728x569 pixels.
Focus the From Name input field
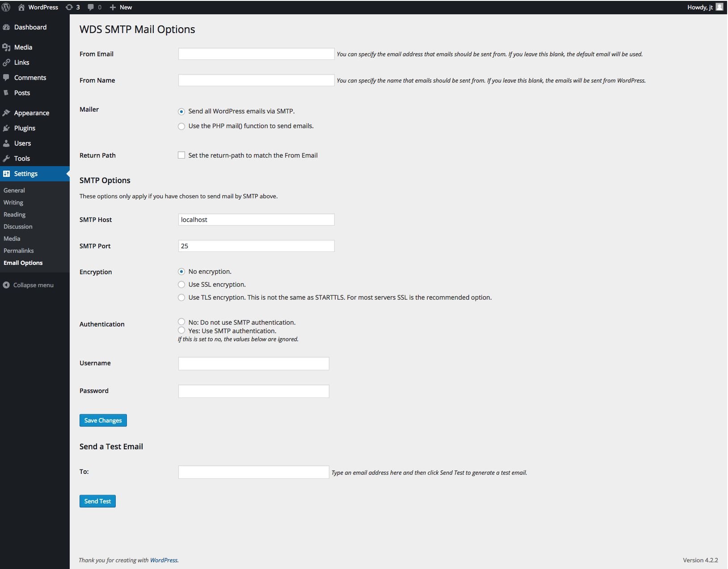tap(257, 80)
